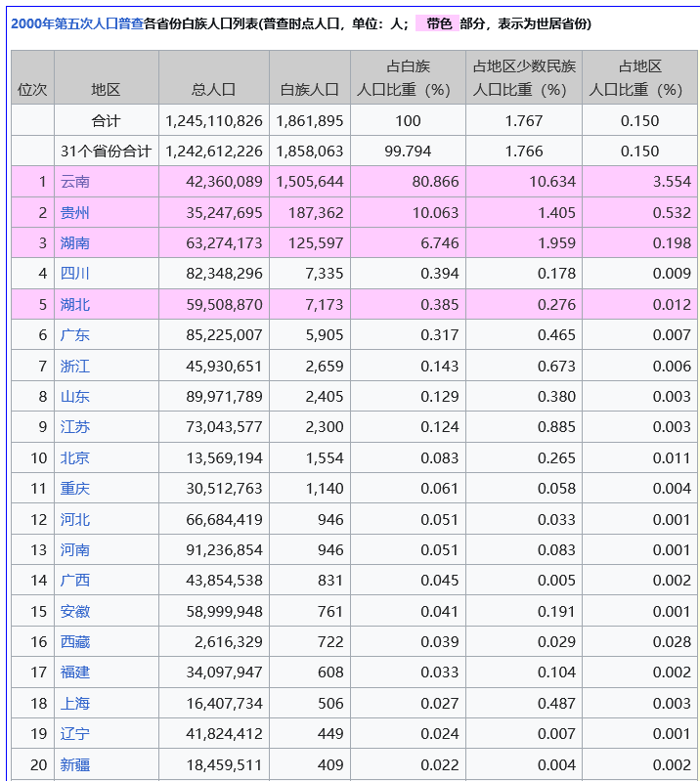Click Fujian's Bai population 608
The image size is (700, 781).
pyautogui.click(x=330, y=672)
